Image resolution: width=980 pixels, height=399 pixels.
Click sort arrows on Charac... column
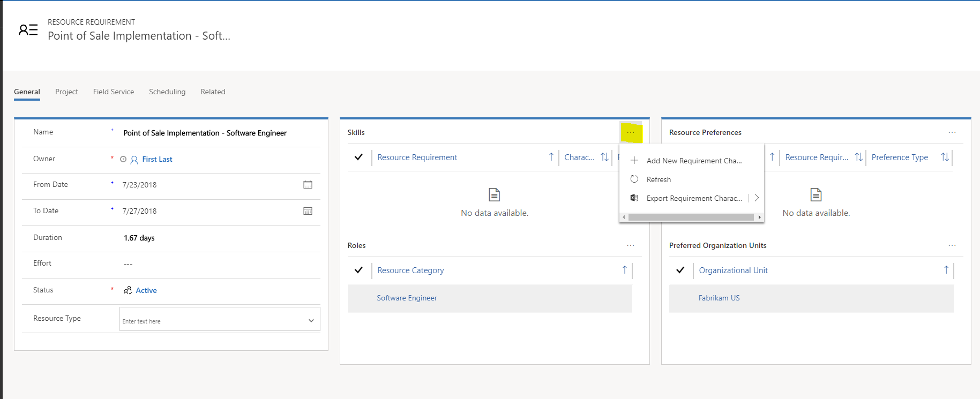coord(604,157)
